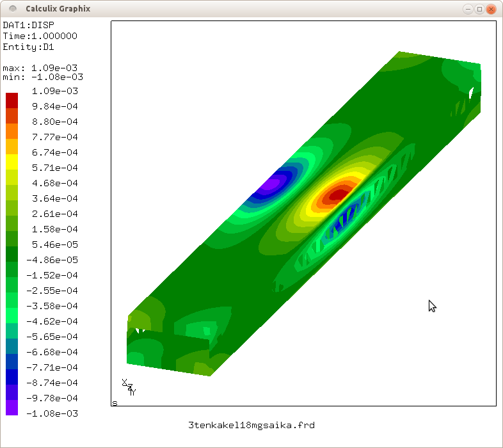This screenshot has height=448, width=503.
Task: Click the 'Entity:D1' label
Action: [29, 47]
